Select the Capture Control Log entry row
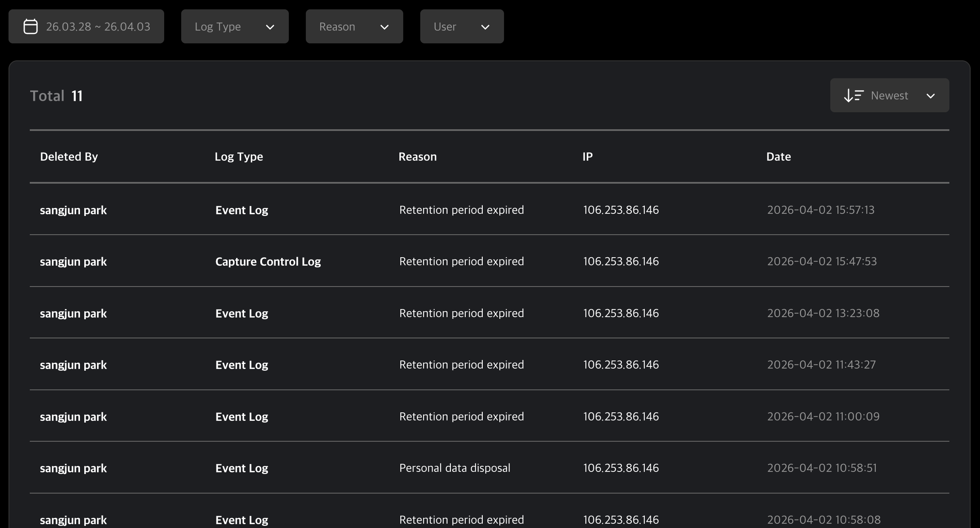 (268, 261)
